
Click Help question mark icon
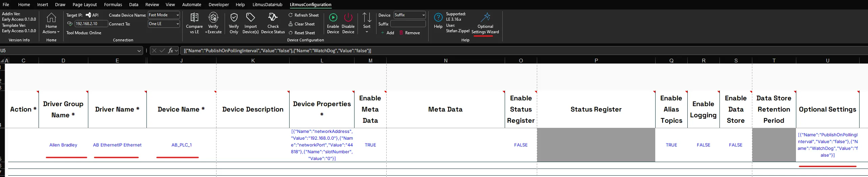coord(438,17)
